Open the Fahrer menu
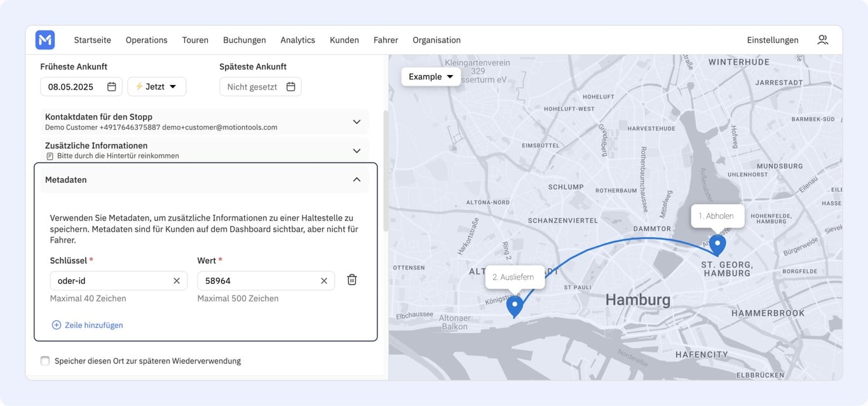The height and width of the screenshot is (406, 868). coord(386,40)
